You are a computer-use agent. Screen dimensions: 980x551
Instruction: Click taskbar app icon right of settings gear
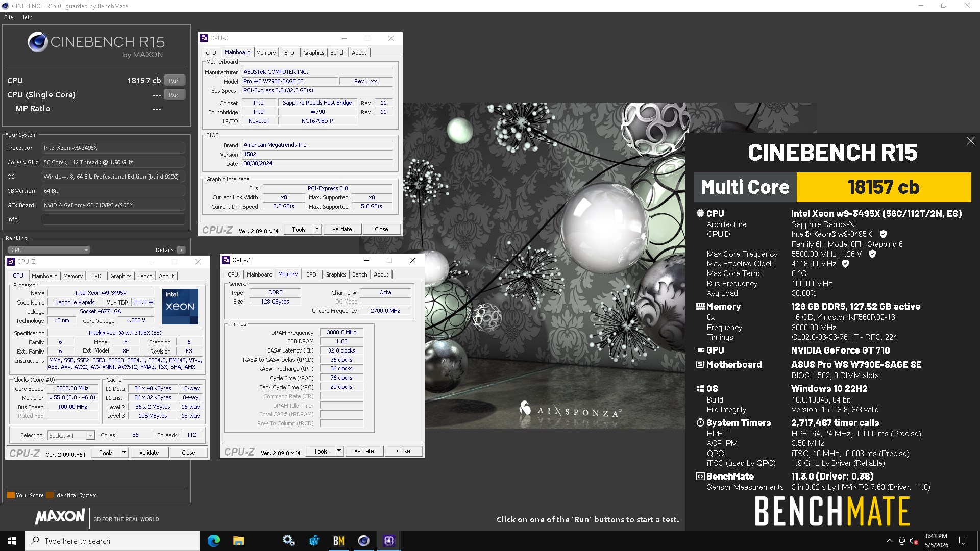pyautogui.click(x=314, y=541)
